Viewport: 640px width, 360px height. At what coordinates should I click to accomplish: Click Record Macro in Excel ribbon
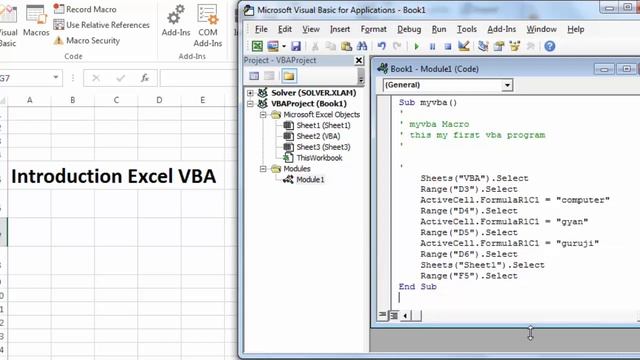(85, 9)
